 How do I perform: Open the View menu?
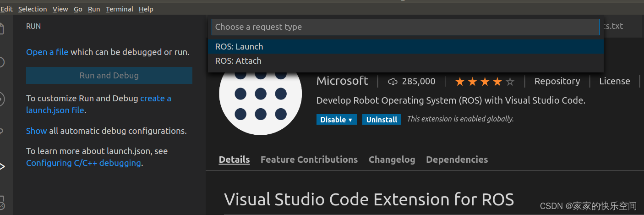pyautogui.click(x=60, y=9)
